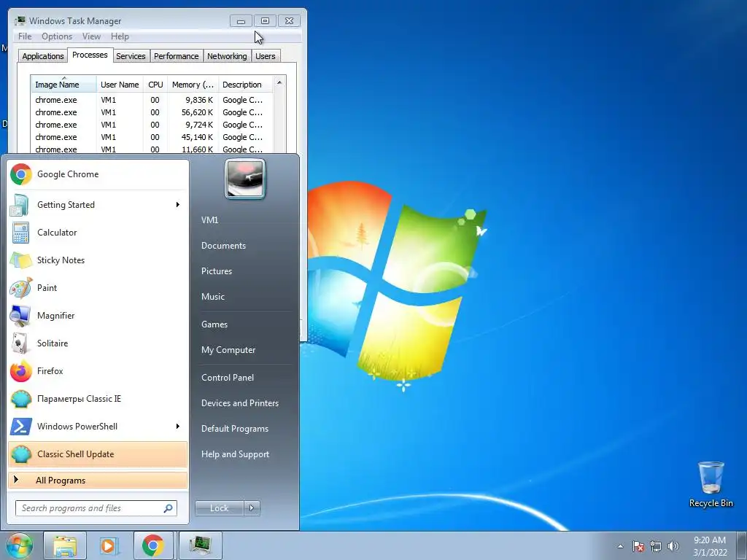Open the volume speaker icon
Screen dimensions: 747x560
pos(673,546)
